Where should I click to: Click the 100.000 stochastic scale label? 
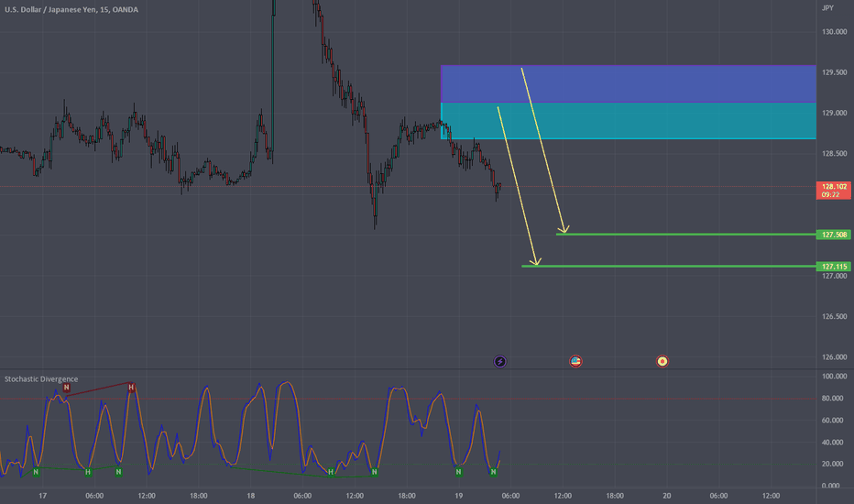(835, 377)
